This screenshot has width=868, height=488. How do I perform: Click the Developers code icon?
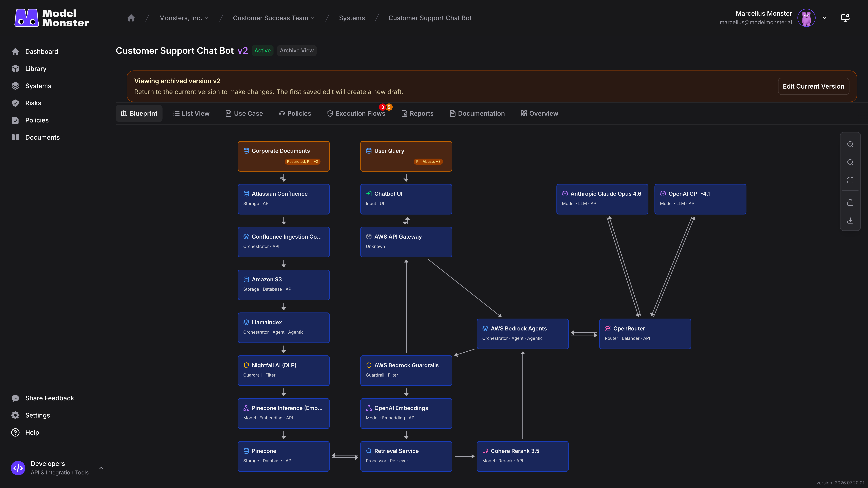18,468
